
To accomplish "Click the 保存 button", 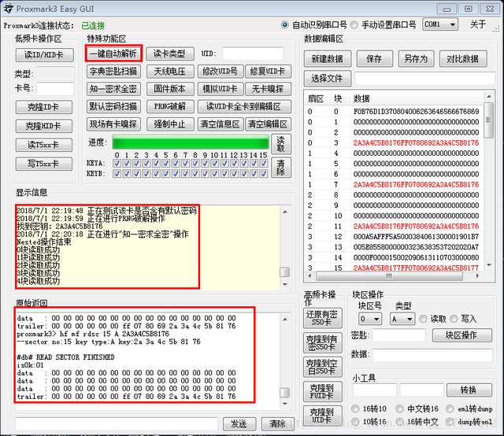I will 375,59.
